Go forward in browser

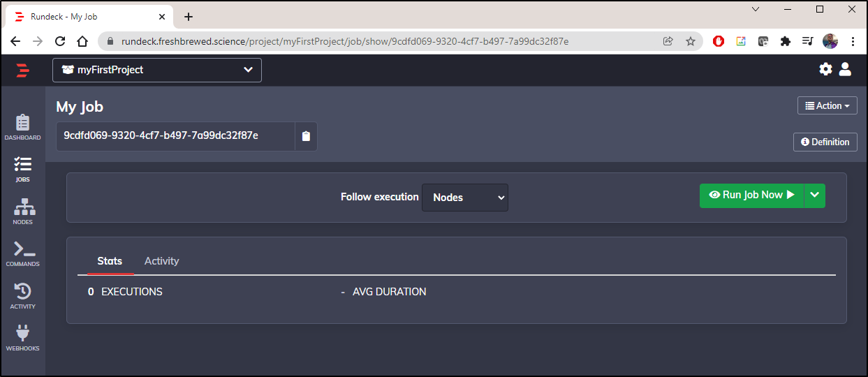point(38,41)
